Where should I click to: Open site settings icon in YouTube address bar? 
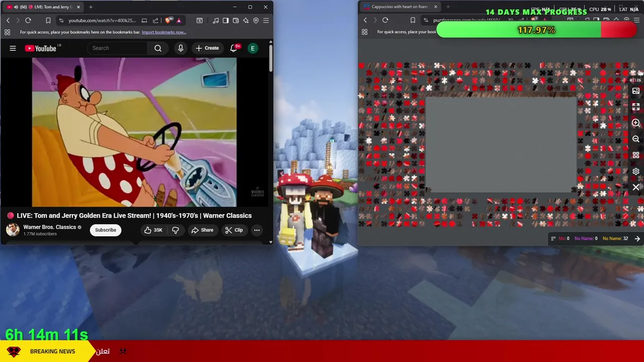(61, 20)
